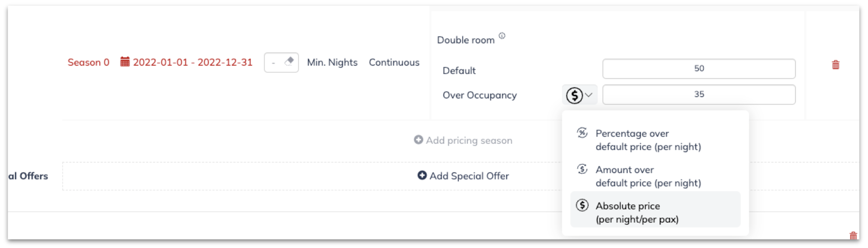
Task: Open the Over Occupancy pricing type dropdown
Action: 579,95
